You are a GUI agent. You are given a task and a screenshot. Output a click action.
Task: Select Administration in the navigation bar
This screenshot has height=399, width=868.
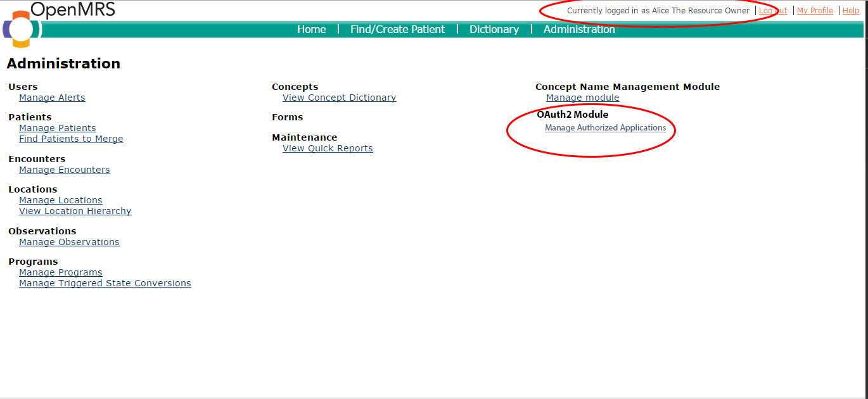coord(579,29)
